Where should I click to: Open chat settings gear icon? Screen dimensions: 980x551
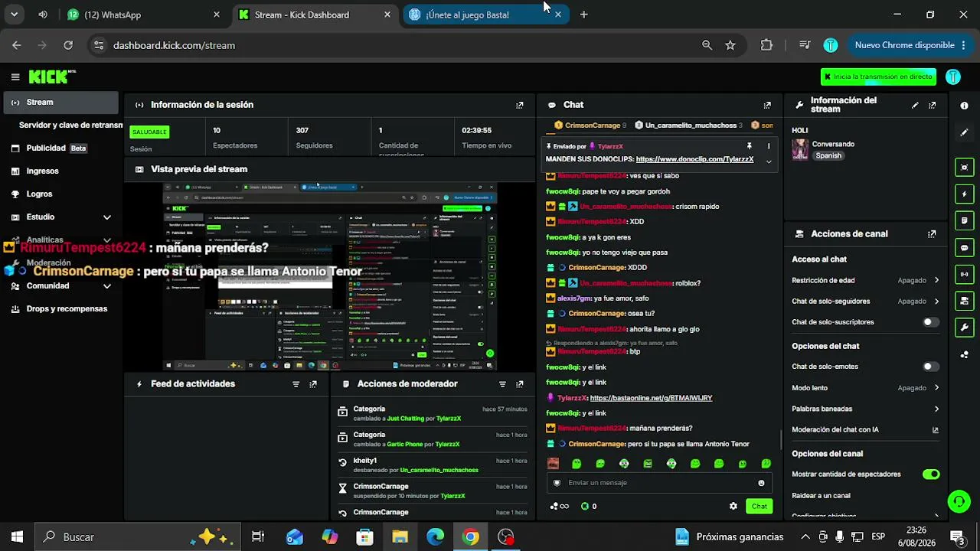click(x=733, y=506)
